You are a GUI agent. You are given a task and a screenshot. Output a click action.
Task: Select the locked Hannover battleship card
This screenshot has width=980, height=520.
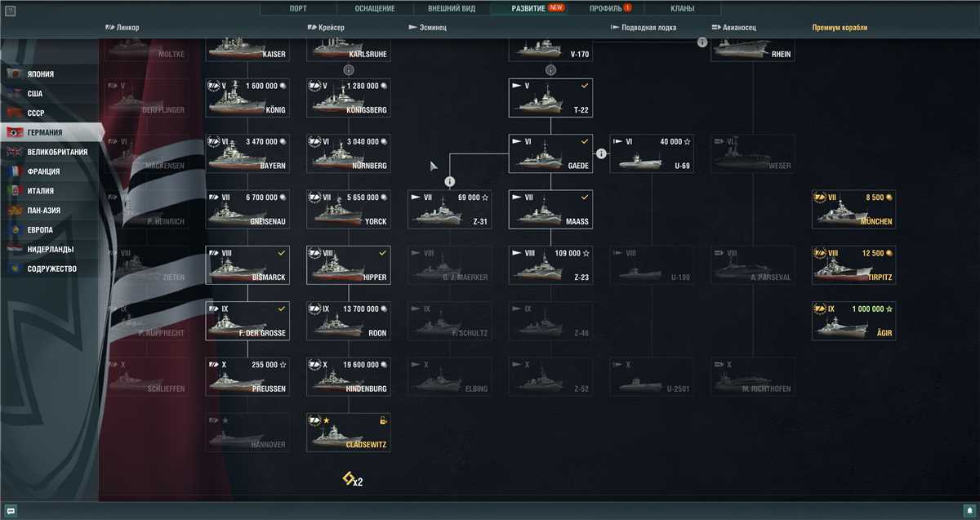(247, 432)
